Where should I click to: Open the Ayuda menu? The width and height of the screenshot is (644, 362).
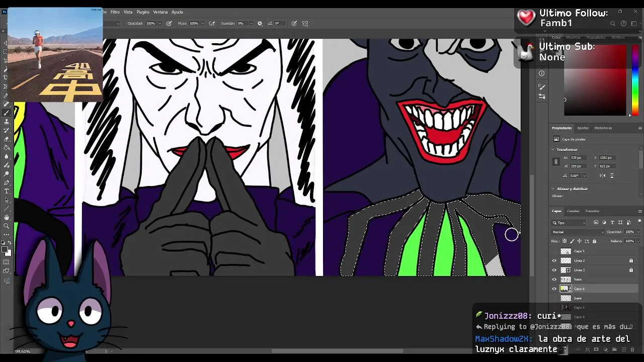pos(177,12)
